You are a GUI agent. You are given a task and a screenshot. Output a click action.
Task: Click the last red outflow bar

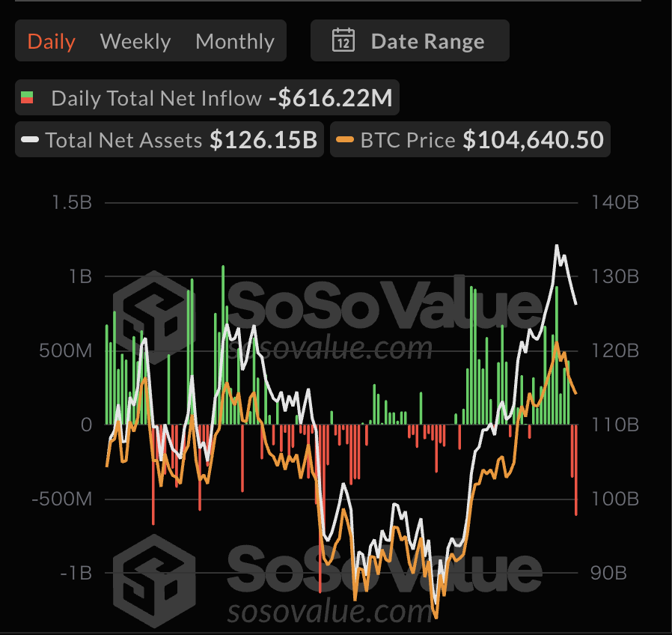[x=576, y=470]
